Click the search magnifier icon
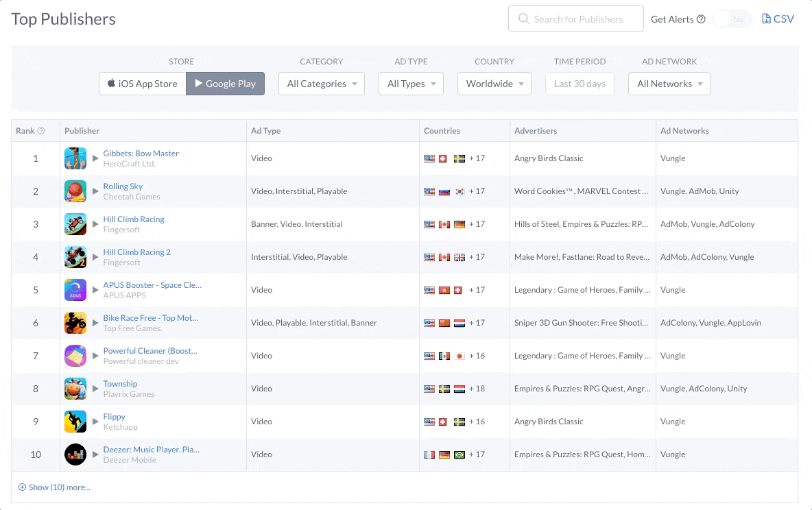The image size is (812, 510). [x=523, y=19]
